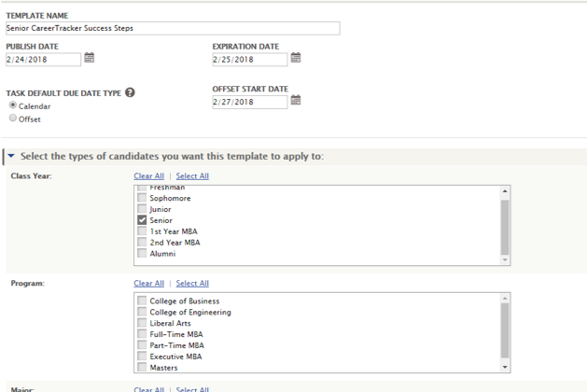Click Clear All for Class Year
This screenshot has height=392, width=587.
149,176
